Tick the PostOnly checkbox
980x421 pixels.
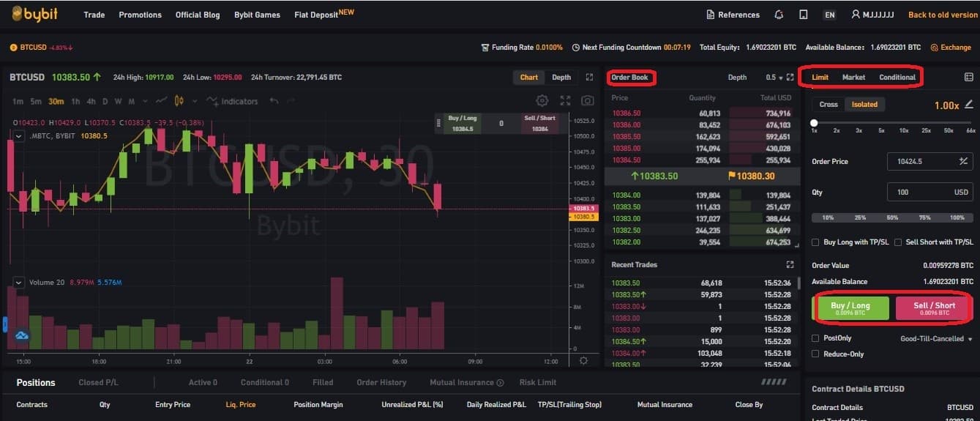[x=816, y=338]
